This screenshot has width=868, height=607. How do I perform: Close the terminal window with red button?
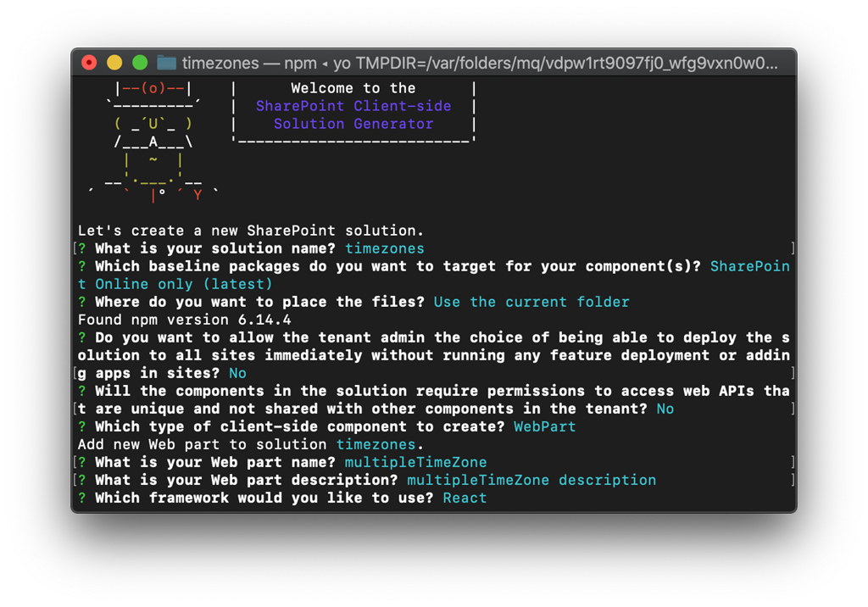[89, 63]
